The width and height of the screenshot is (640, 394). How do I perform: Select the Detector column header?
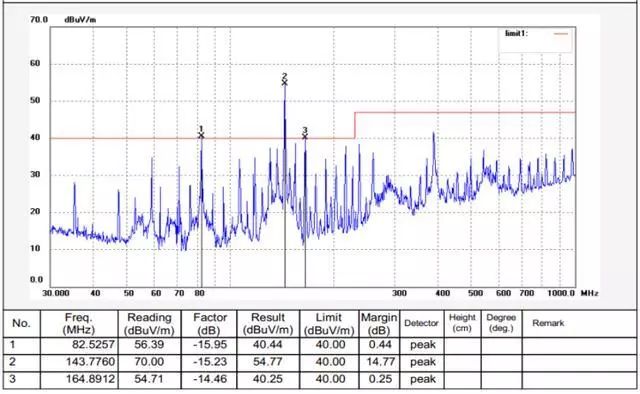(x=421, y=323)
